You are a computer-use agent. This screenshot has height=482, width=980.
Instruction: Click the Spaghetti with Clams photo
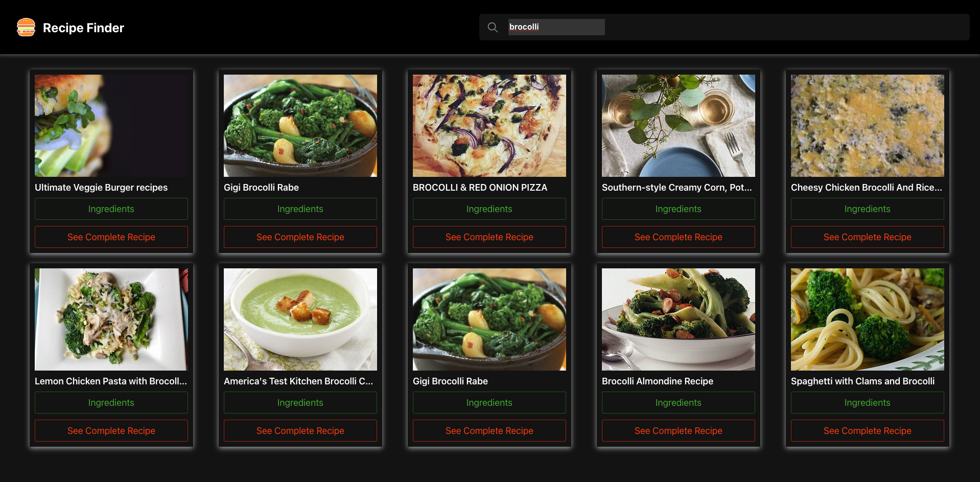click(867, 319)
